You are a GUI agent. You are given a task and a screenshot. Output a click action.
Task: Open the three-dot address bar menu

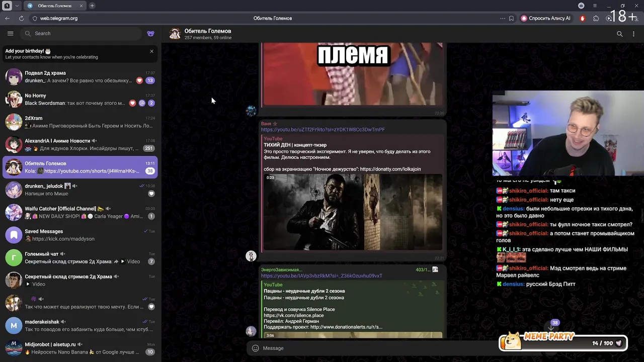502,18
